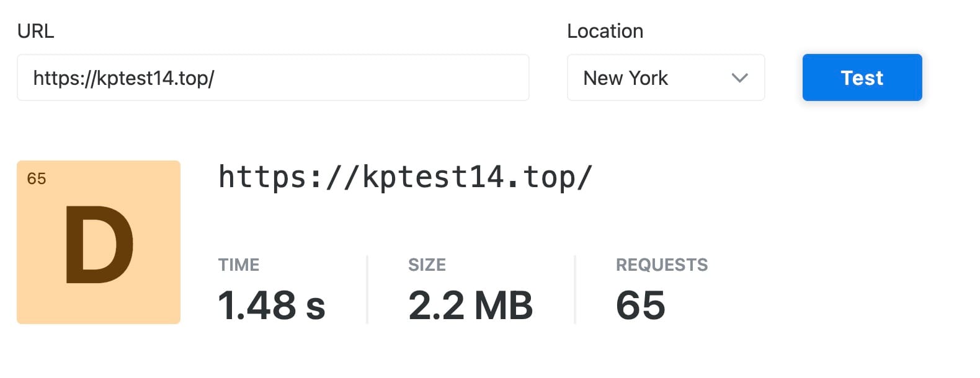The width and height of the screenshot is (980, 378).
Task: Open the Location dropdown showing New York
Action: [666, 77]
